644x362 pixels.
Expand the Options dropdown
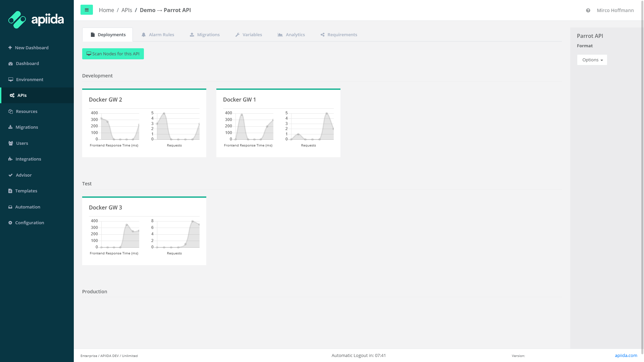click(592, 60)
